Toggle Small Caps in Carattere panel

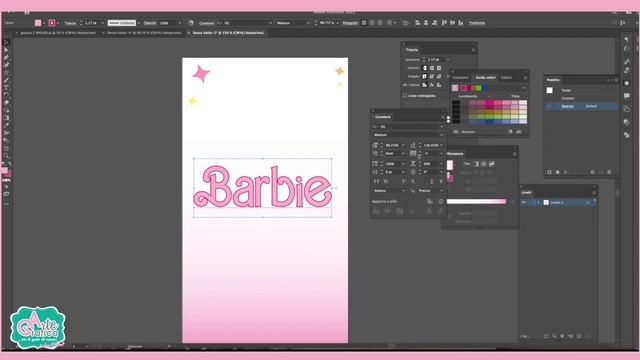[x=386, y=181]
